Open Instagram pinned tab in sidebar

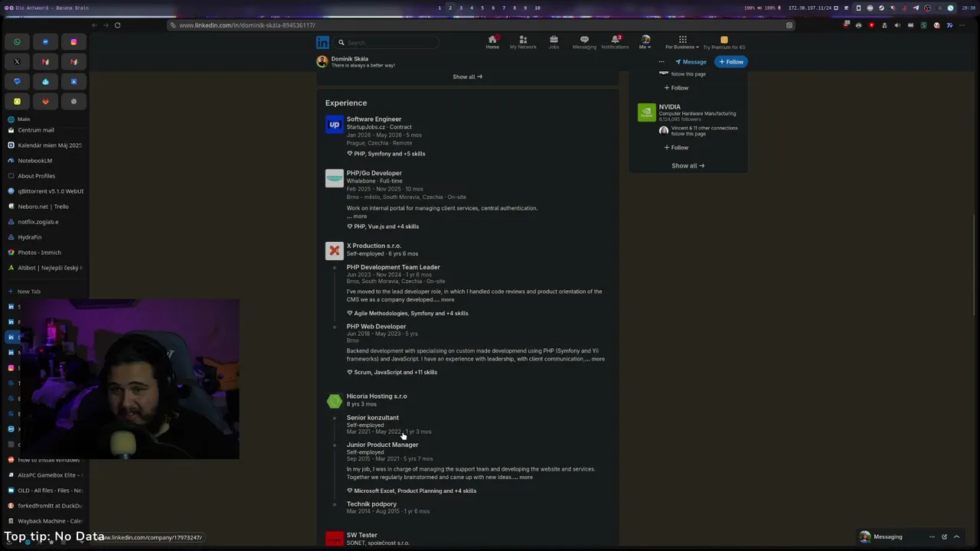coord(73,42)
